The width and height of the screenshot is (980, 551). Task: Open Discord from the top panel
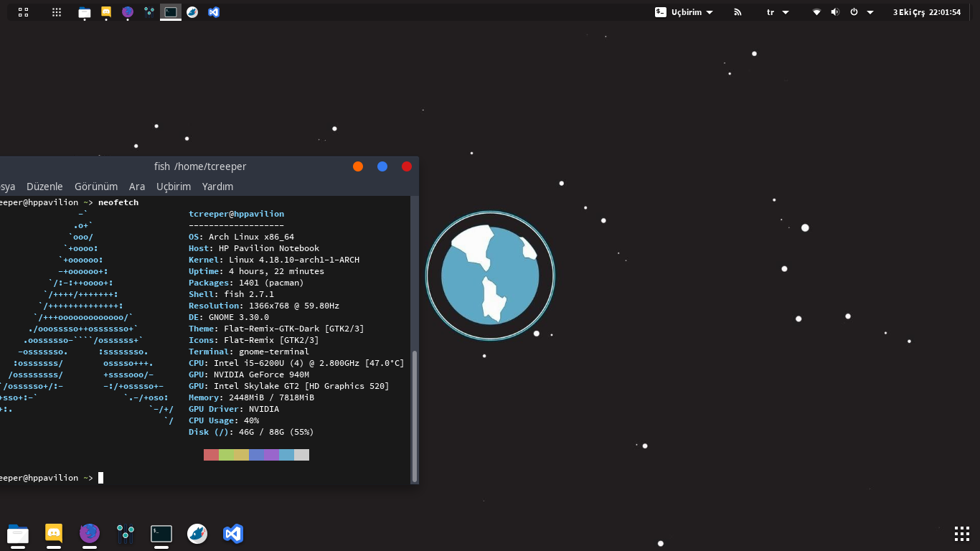tap(106, 12)
